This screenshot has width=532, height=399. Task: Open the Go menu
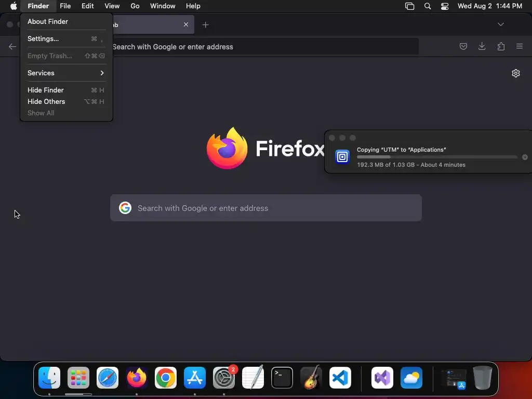pyautogui.click(x=135, y=6)
